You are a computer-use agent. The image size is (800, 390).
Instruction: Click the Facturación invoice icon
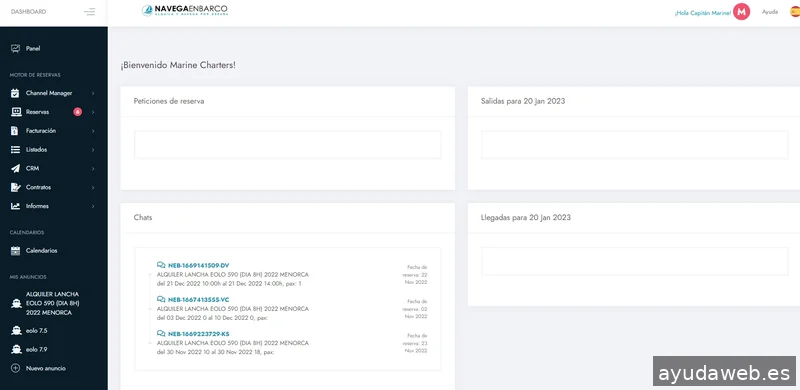15,131
